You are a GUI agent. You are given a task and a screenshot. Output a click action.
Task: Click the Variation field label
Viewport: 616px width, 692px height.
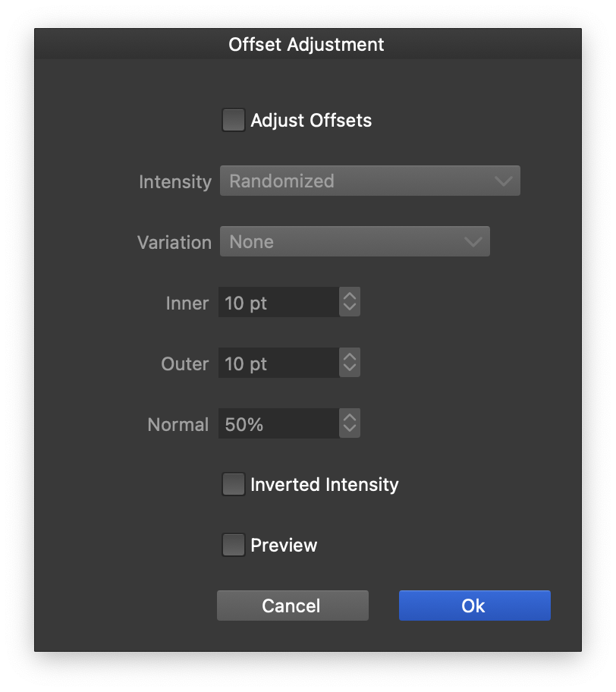(174, 243)
